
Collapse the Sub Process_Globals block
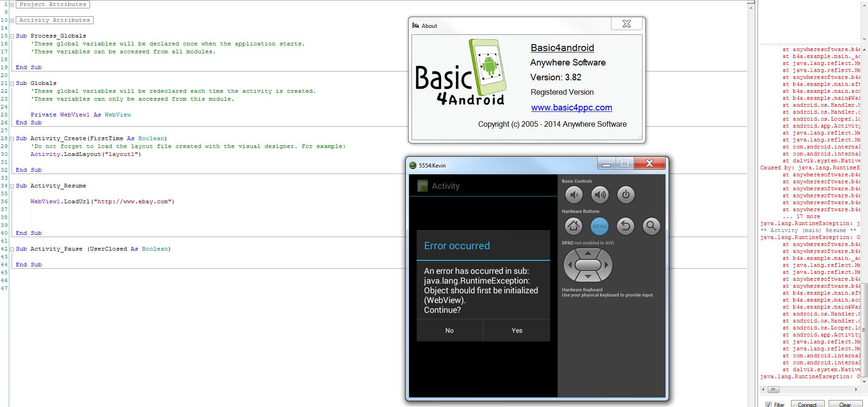12,36
